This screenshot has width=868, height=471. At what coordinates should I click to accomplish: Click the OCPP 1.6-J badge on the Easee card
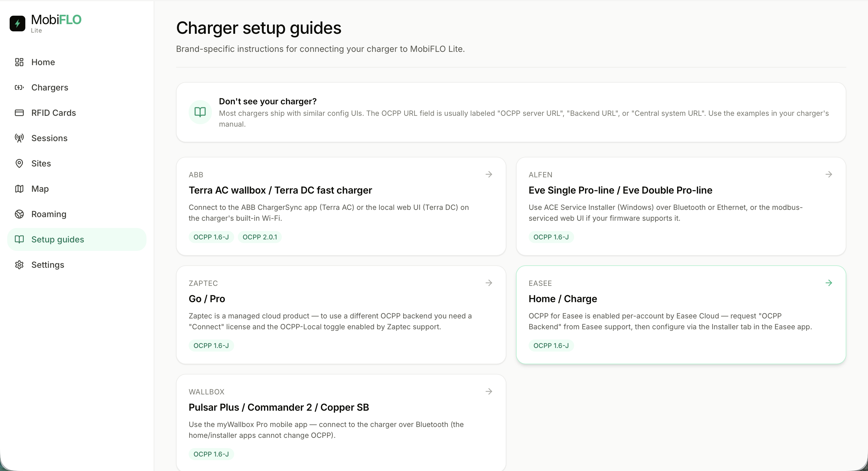click(x=551, y=346)
